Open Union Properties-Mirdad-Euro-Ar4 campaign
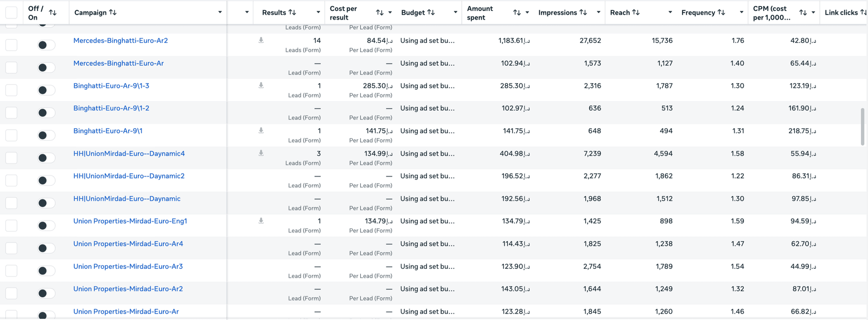Viewport: 868px width, 320px height. (128, 243)
